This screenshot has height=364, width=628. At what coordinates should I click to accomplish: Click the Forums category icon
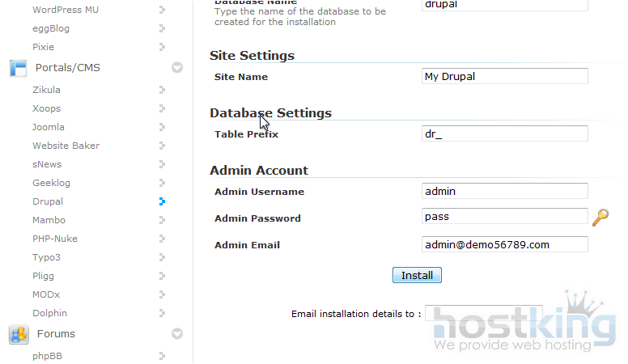coord(18,334)
